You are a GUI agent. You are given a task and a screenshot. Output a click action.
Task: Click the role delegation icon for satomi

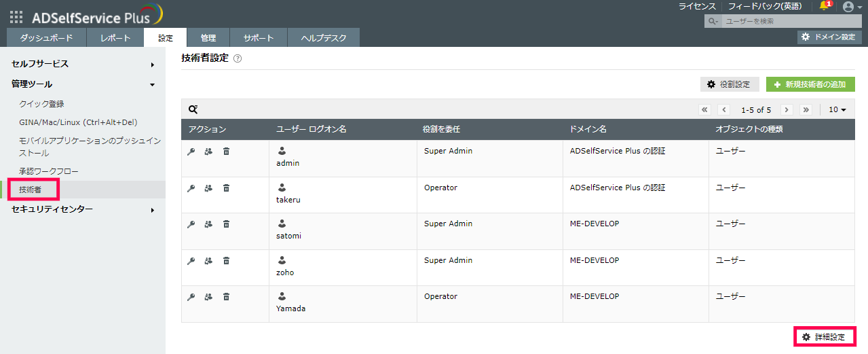coord(208,224)
